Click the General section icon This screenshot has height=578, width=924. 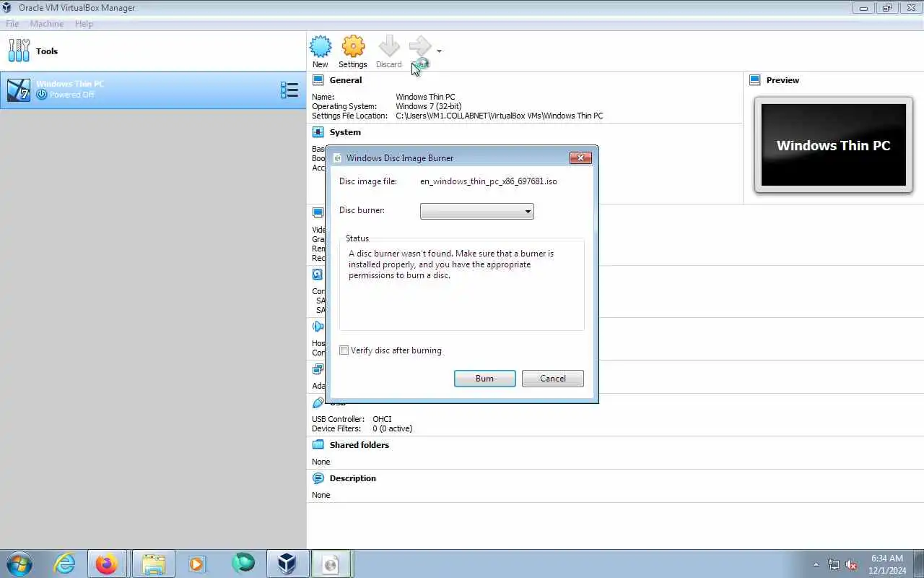tap(318, 80)
